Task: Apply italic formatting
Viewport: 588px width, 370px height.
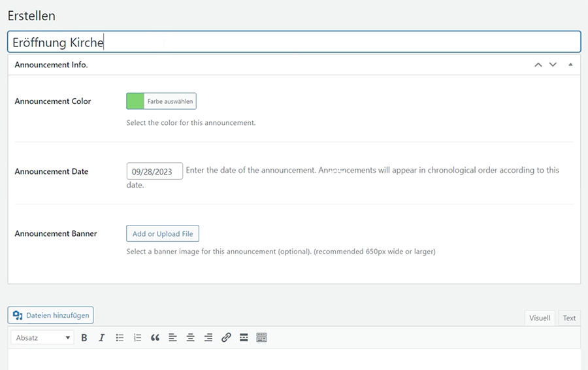Action: pos(102,337)
